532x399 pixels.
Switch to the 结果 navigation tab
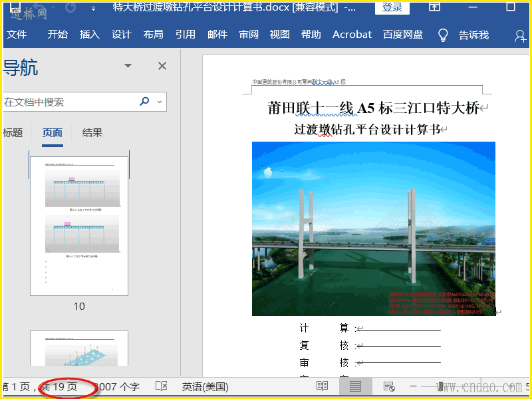coord(92,132)
